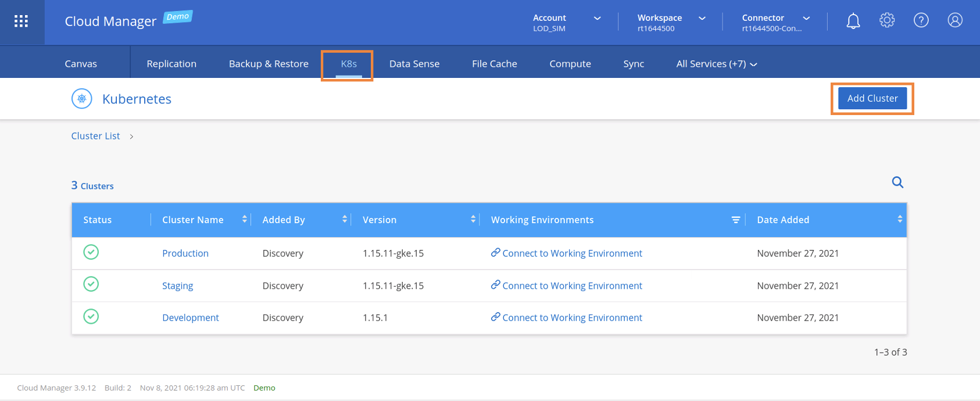Click the search magnifier icon above table
Image resolution: width=980 pixels, height=401 pixels.
coord(897,182)
